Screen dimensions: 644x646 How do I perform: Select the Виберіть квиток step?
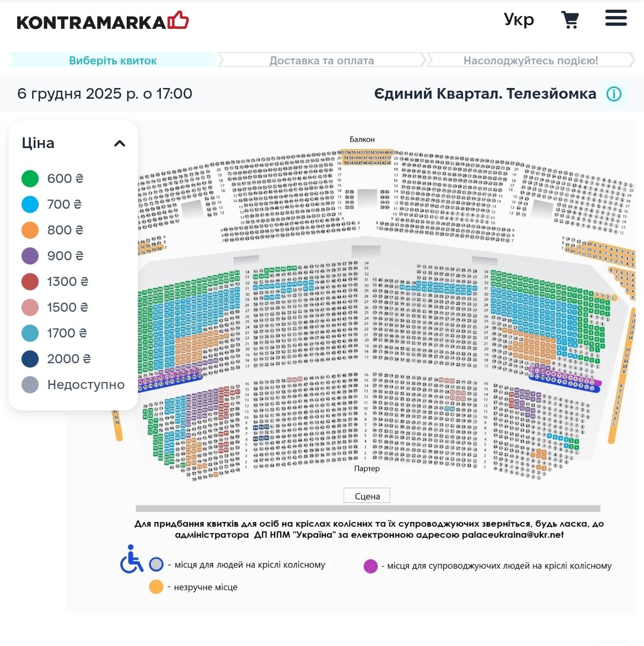coord(113,61)
